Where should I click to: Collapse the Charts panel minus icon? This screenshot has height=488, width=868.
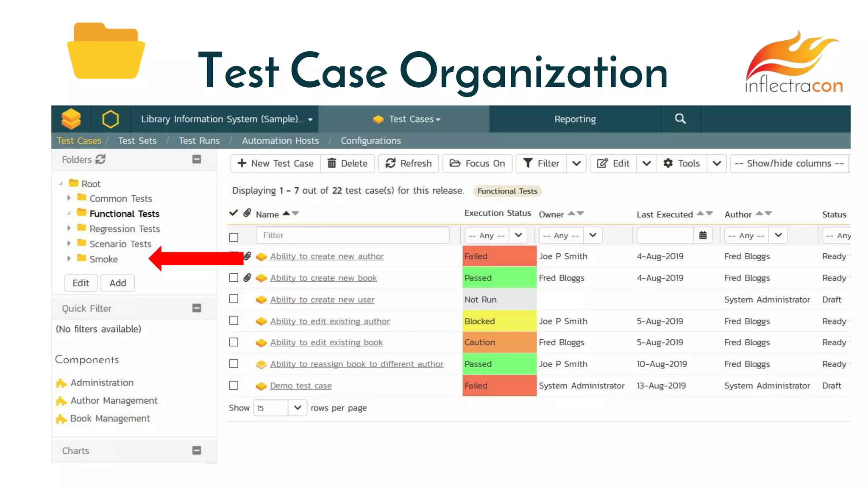pyautogui.click(x=197, y=450)
